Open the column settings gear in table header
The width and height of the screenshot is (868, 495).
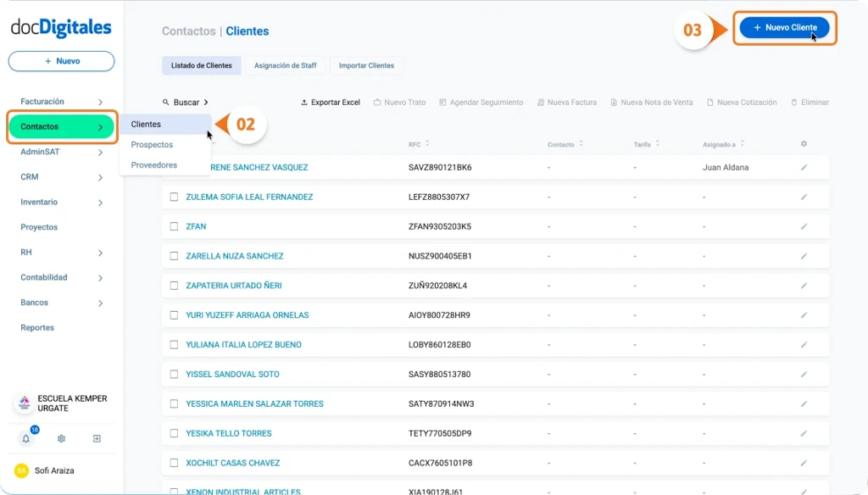pyautogui.click(x=803, y=144)
